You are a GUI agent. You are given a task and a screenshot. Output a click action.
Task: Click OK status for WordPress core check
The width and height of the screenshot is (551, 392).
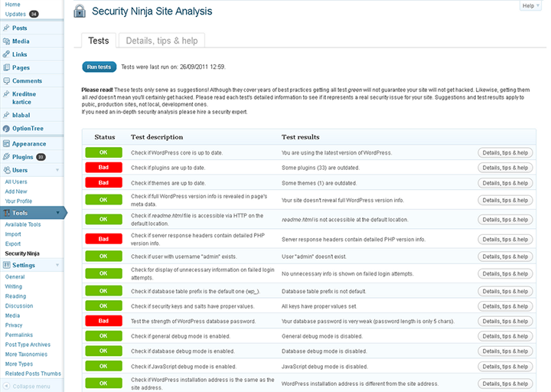(x=103, y=152)
